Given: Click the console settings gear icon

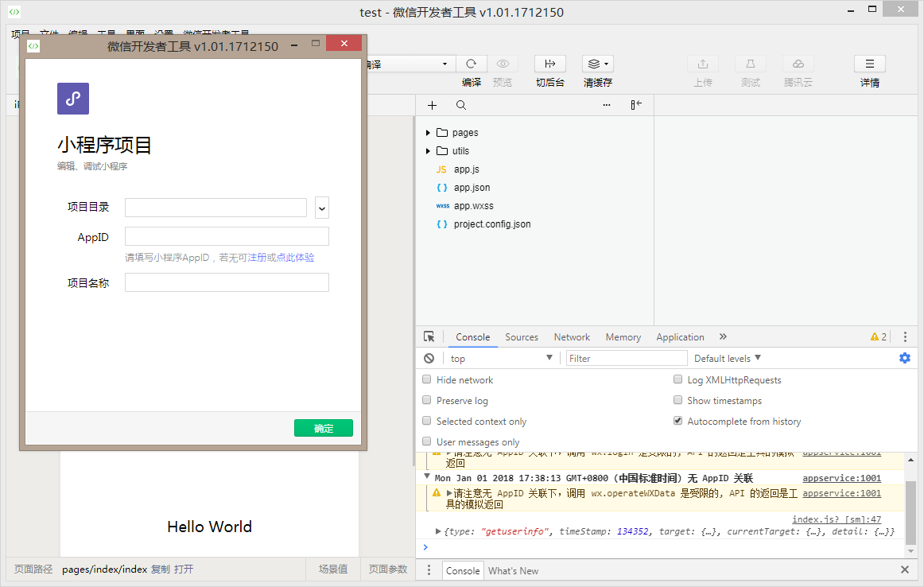Looking at the screenshot, I should [x=904, y=358].
